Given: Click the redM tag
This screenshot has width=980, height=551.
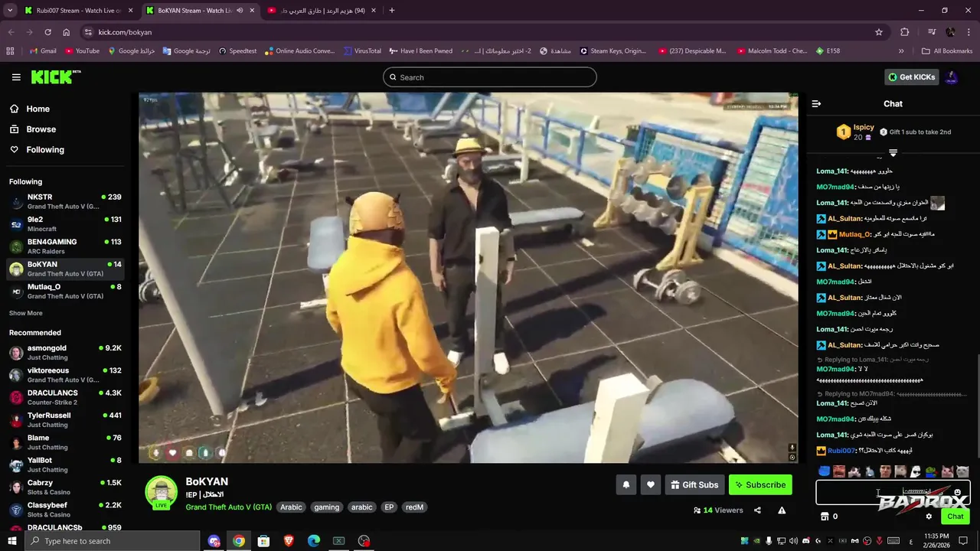Looking at the screenshot, I should tap(414, 507).
